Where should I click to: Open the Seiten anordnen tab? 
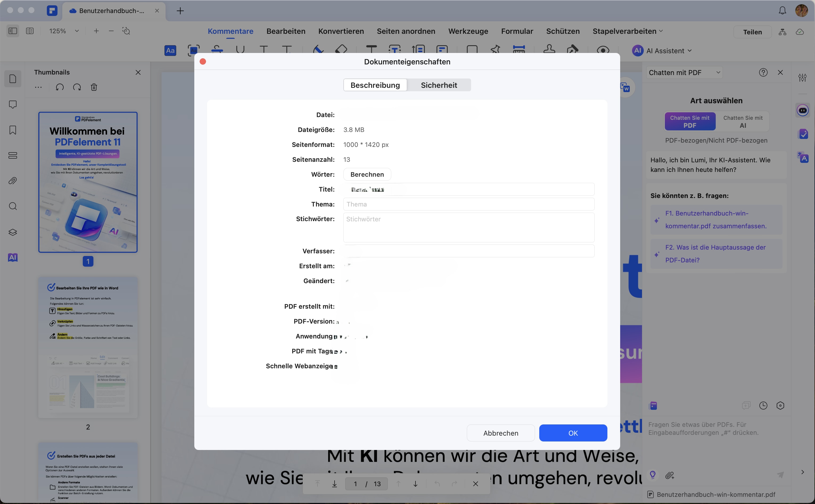tap(406, 31)
